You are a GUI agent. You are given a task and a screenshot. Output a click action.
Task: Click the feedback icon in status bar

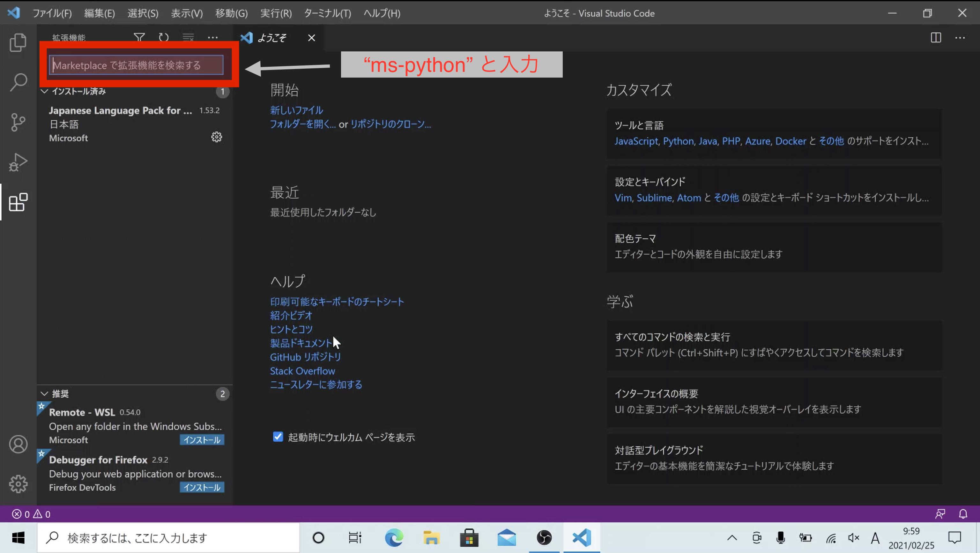coord(940,514)
